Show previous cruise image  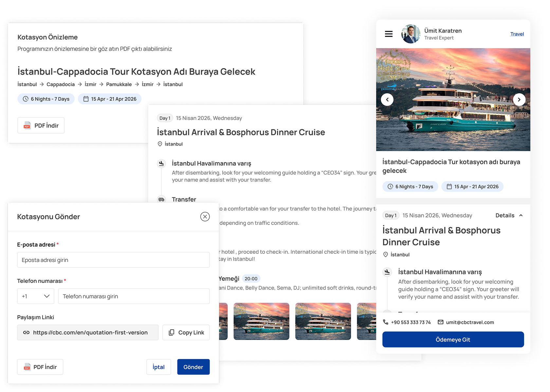[x=387, y=100]
